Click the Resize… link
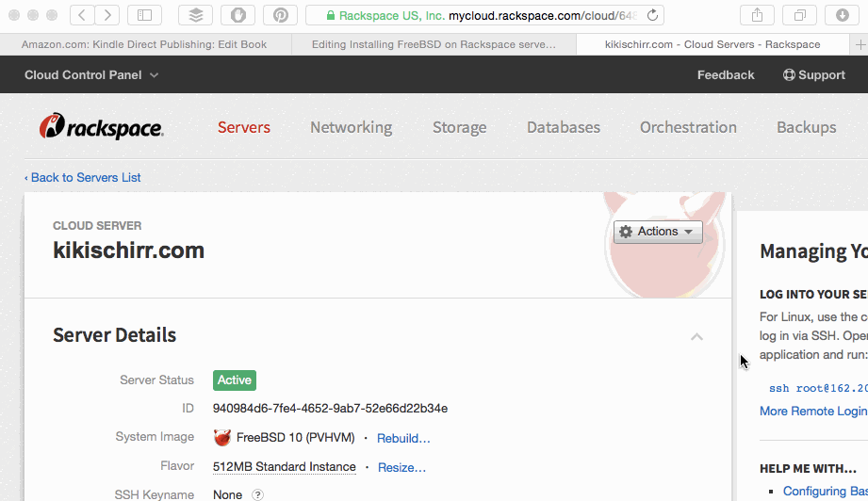The height and width of the screenshot is (501, 868). [x=401, y=468]
